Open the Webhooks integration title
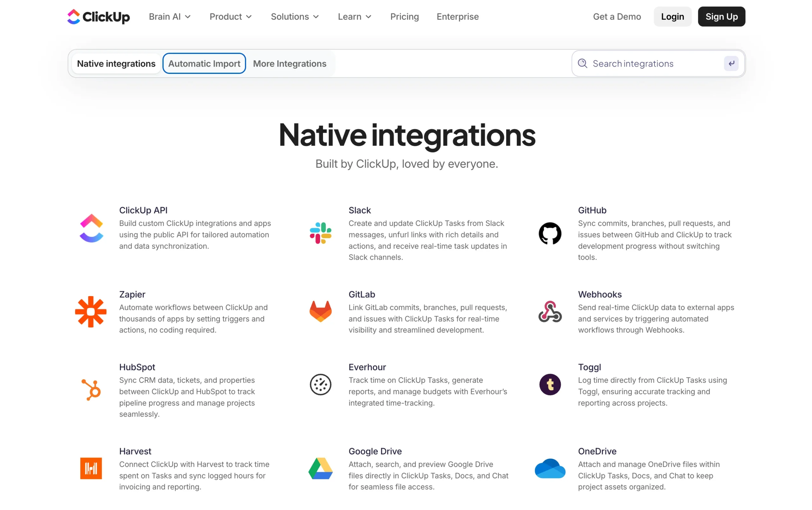This screenshot has width=812, height=510. coord(599,294)
